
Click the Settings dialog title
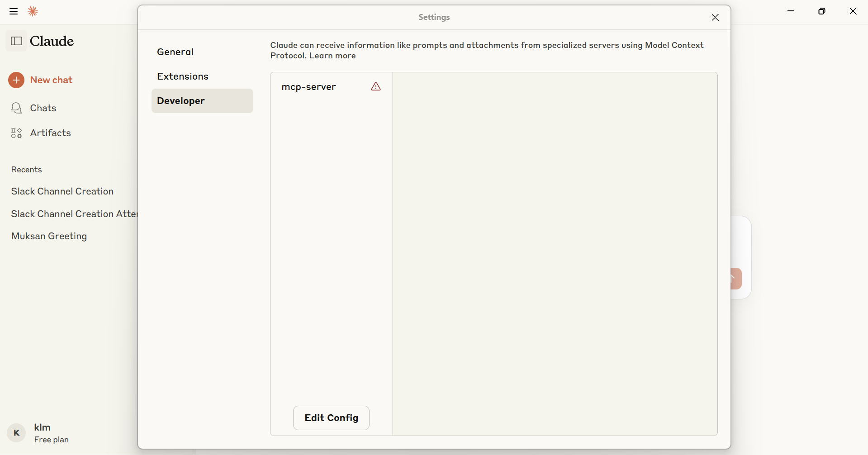434,17
